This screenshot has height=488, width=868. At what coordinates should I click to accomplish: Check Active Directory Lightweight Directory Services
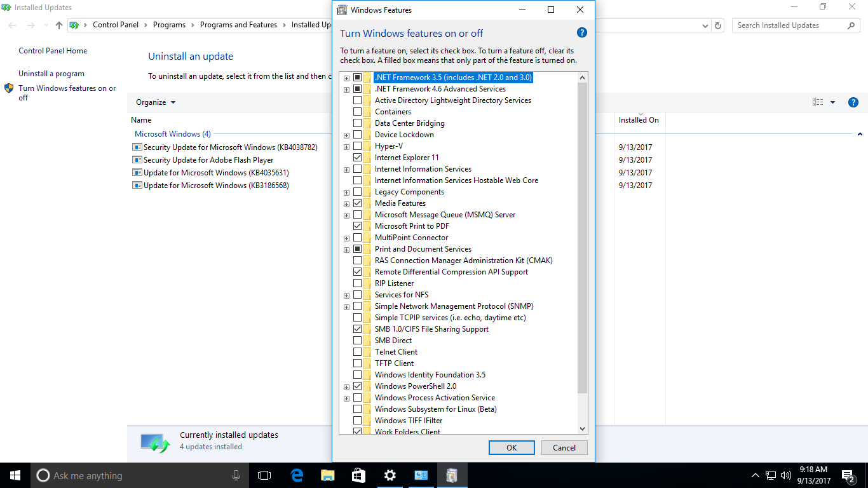[x=357, y=100]
